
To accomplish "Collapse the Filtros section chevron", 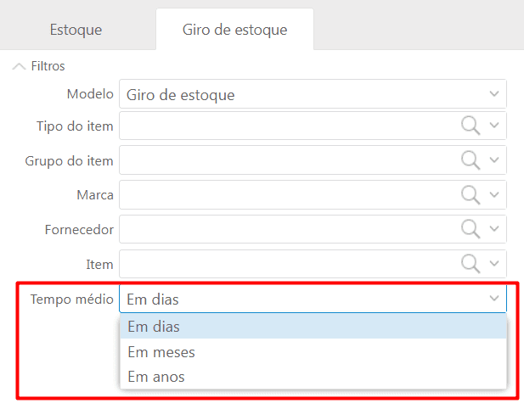I will (x=19, y=66).
